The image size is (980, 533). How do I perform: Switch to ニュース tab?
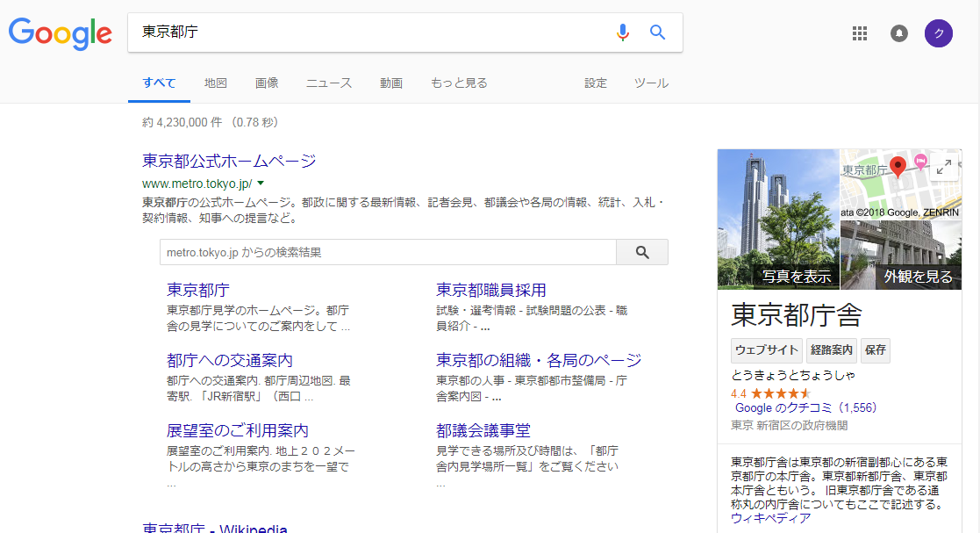point(329,83)
